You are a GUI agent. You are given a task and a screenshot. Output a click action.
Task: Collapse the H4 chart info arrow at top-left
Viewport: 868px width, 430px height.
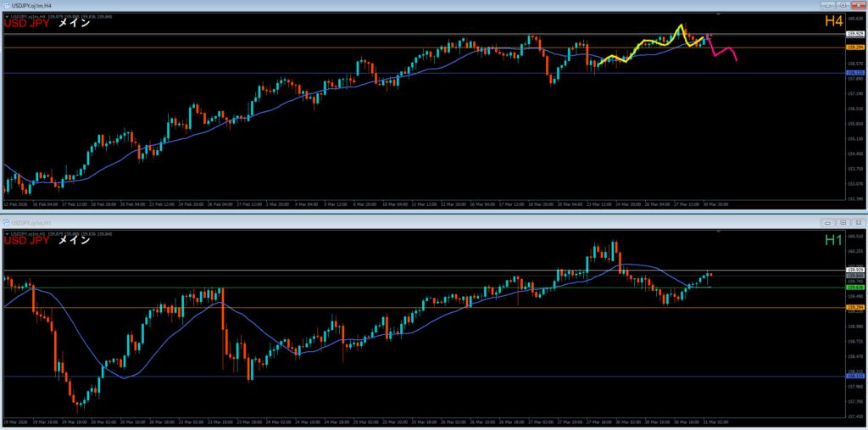(x=6, y=16)
